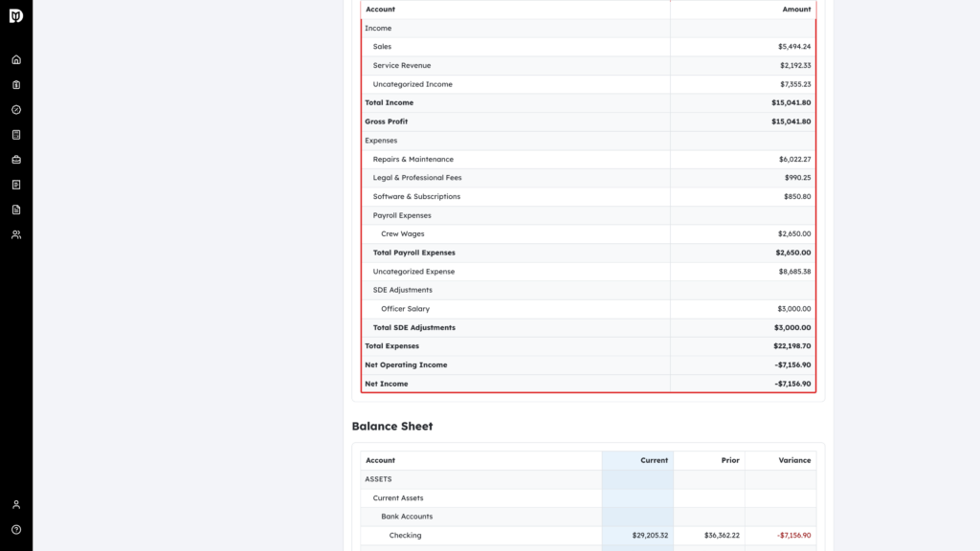Click the Legal & Professional Fees amount $990.25

797,178
